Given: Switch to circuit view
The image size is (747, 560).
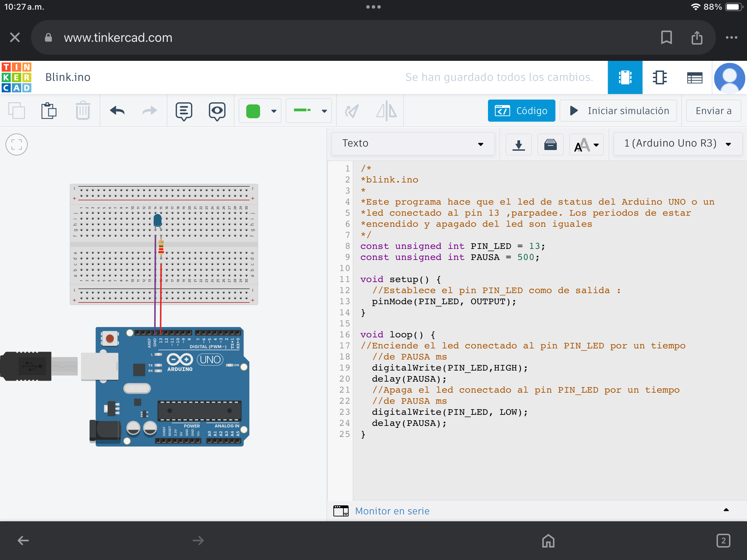Looking at the screenshot, I should tap(625, 77).
